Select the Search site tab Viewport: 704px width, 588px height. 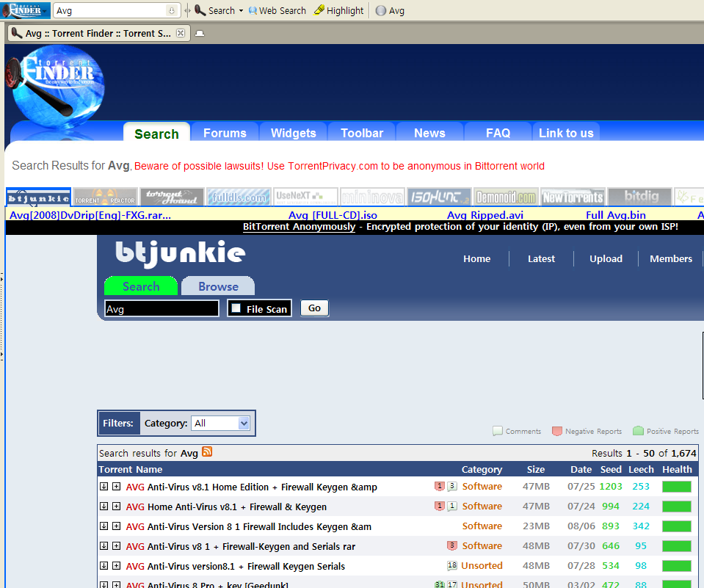click(x=156, y=134)
